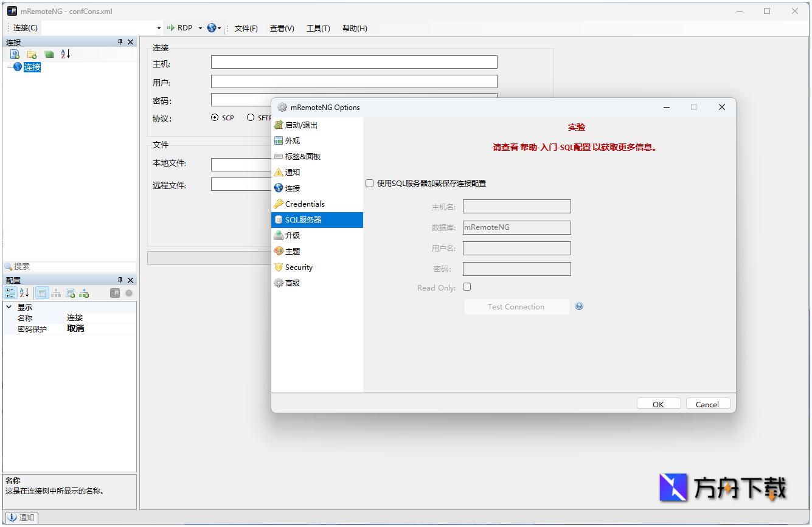Screen dimensions: 812x527
Task: Click the 用户名 field in SQL options
Action: (517, 248)
